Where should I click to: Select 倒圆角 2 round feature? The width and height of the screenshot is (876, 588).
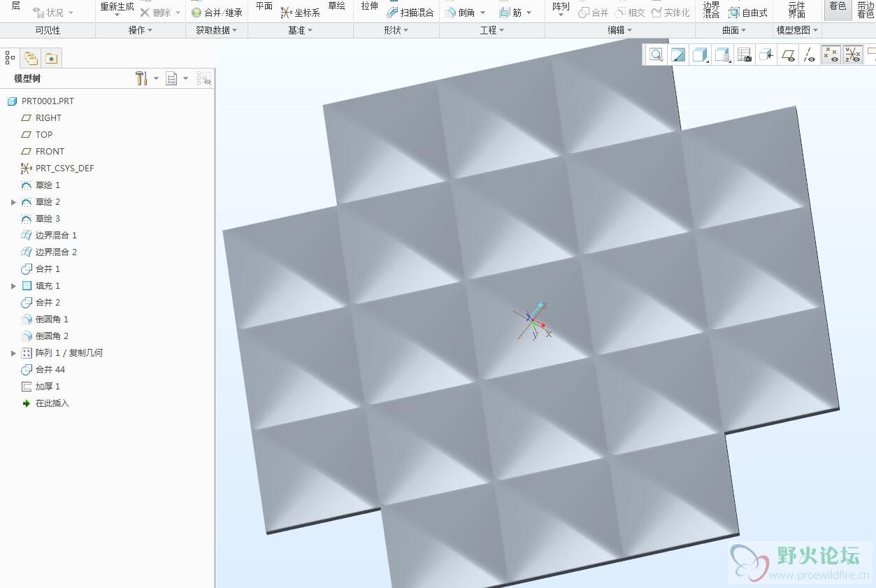[45, 336]
